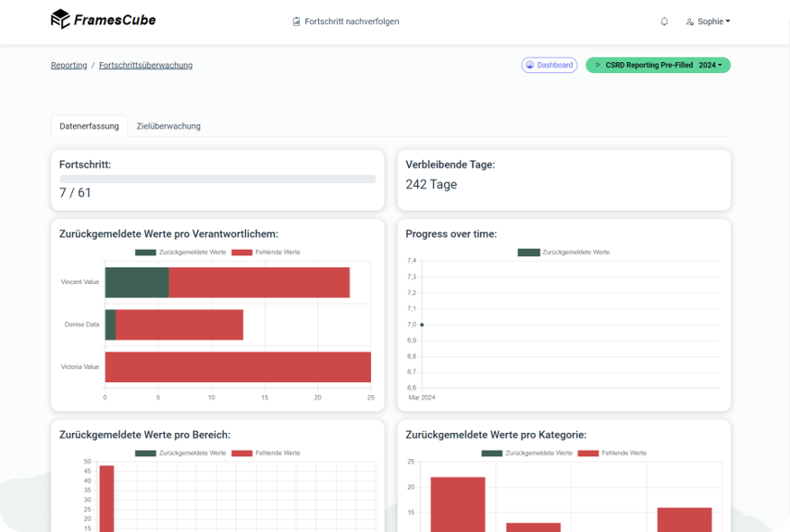Follow the Fortschrittsüberwachung breadcrumb link
Viewport: 790px width, 532px height.
pos(145,66)
